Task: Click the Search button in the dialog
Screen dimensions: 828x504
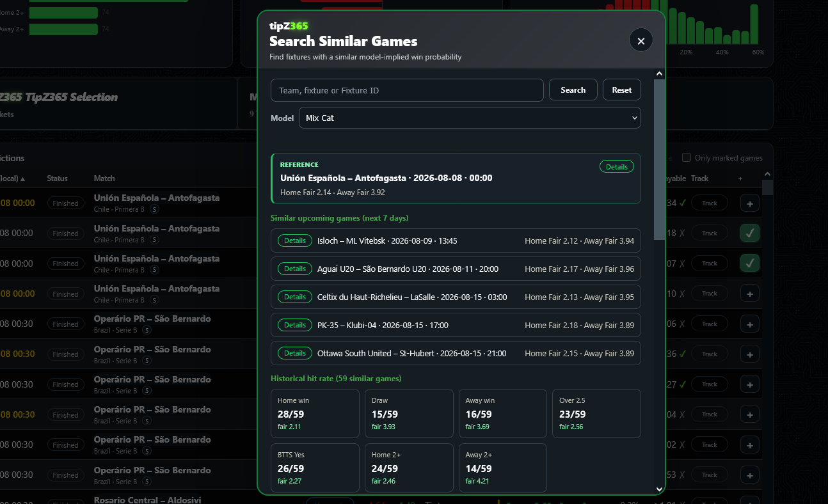Action: point(573,90)
